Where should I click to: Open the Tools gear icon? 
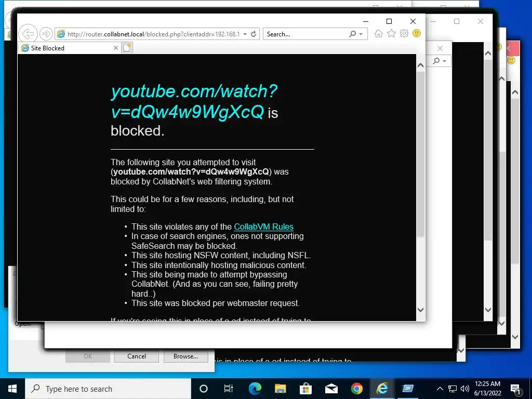(x=404, y=34)
